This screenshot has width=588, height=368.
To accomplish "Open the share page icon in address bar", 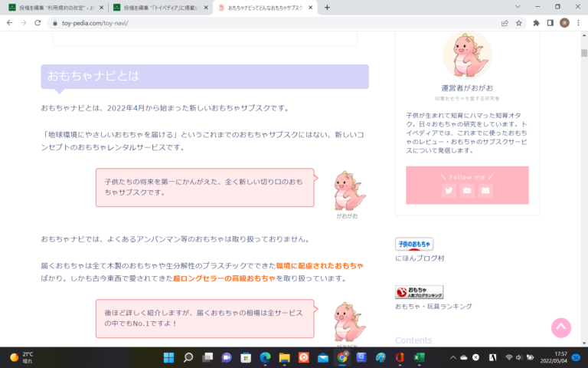I will 505,23.
